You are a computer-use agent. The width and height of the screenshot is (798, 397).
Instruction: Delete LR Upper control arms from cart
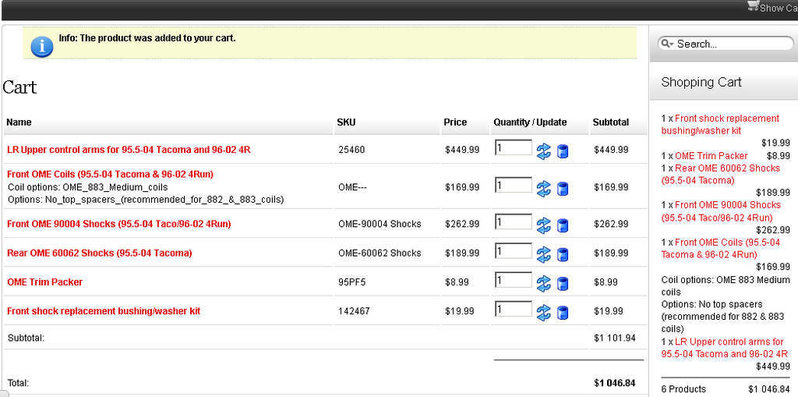(x=562, y=151)
